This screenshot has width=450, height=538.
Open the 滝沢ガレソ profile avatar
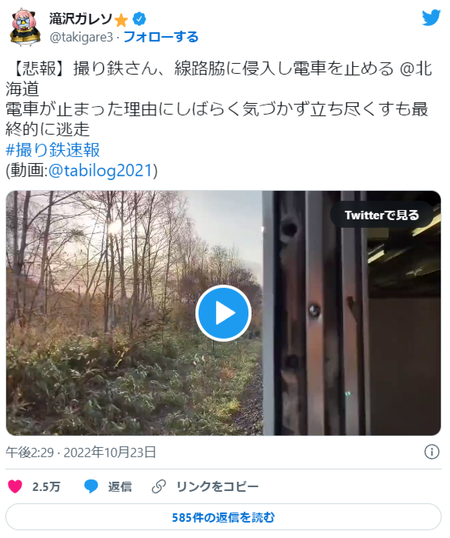tap(24, 27)
